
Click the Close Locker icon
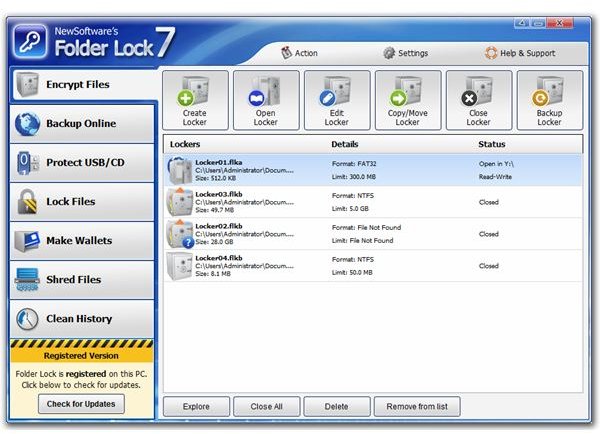[x=479, y=100]
